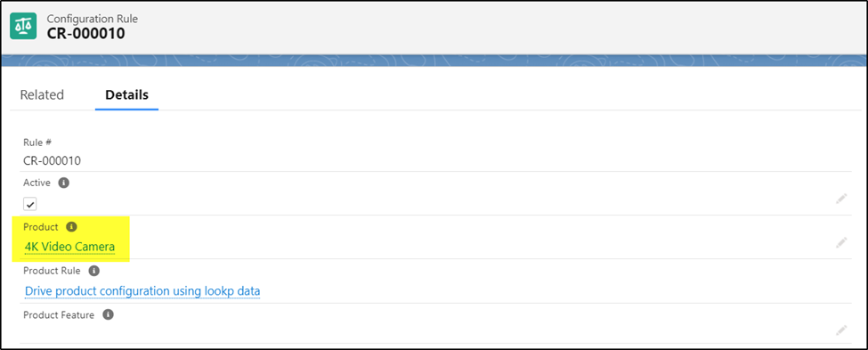Screen dimensions: 868x350
Task: Show info tooltip for Active field
Action: pyautogui.click(x=64, y=183)
